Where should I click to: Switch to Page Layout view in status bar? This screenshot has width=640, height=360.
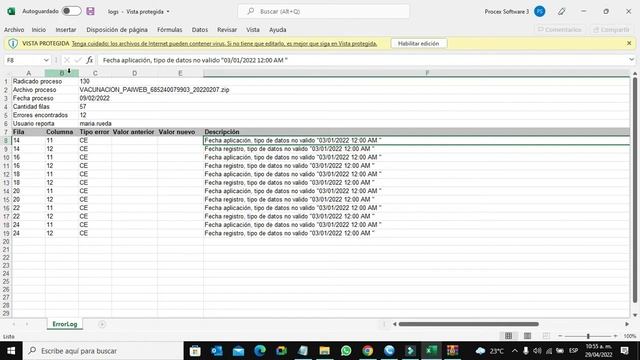tap(527, 336)
